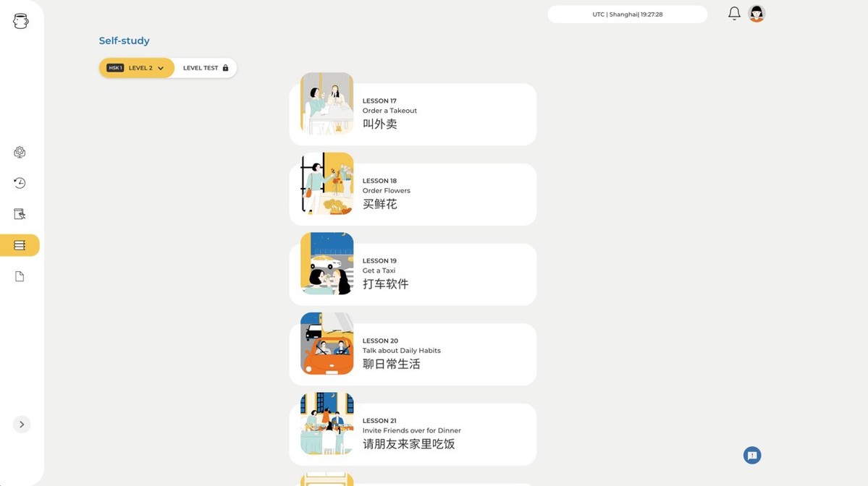Click the app logo at top of sidebar

tap(20, 21)
